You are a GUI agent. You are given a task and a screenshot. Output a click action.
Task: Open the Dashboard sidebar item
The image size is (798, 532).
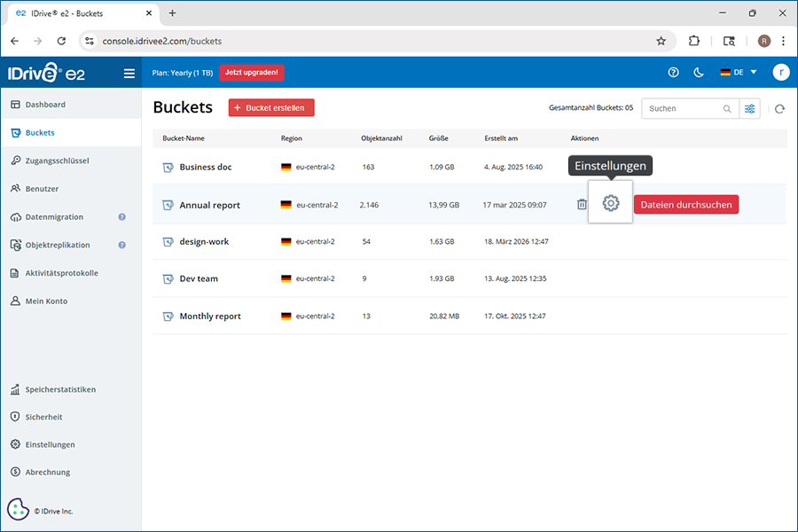click(45, 105)
